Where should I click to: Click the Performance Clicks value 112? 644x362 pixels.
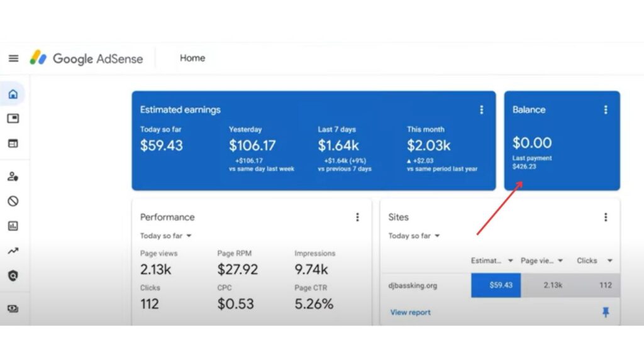click(x=150, y=304)
